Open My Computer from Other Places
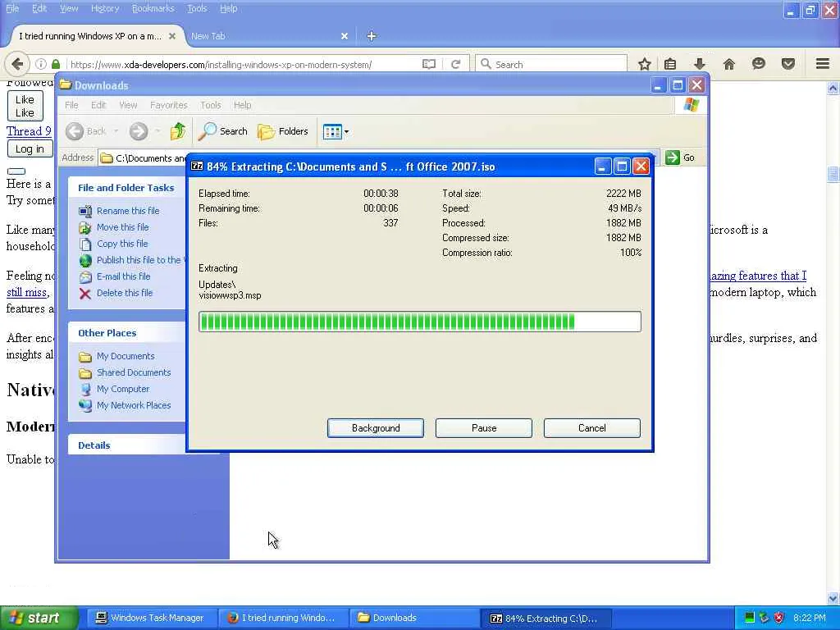Screen dimensions: 840x630 (123, 389)
